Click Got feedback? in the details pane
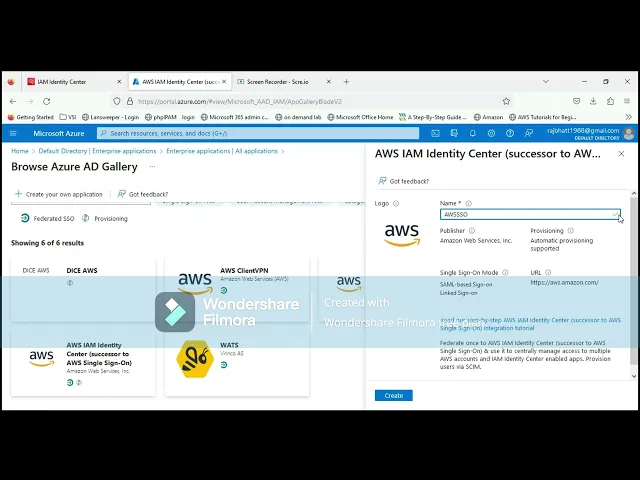 pos(403,181)
